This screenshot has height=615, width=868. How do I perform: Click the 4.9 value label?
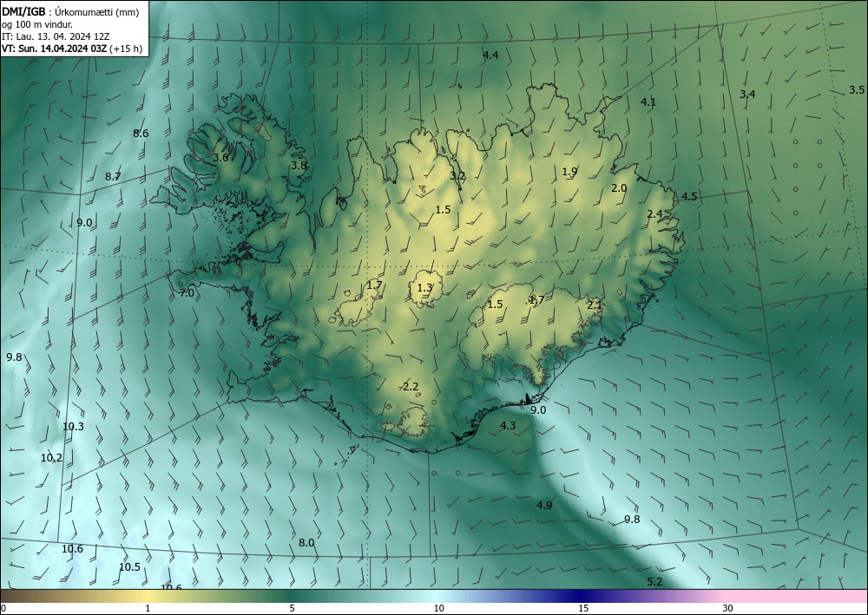pos(544,506)
